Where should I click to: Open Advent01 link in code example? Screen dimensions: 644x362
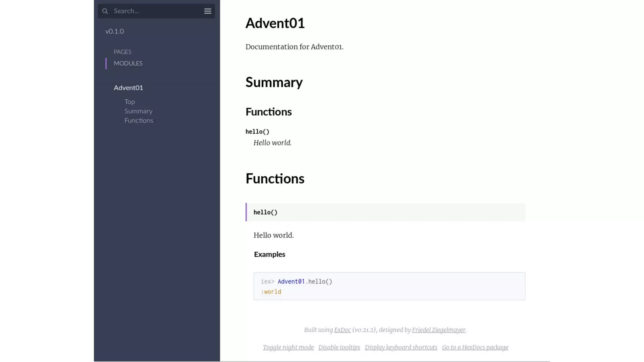pyautogui.click(x=291, y=282)
